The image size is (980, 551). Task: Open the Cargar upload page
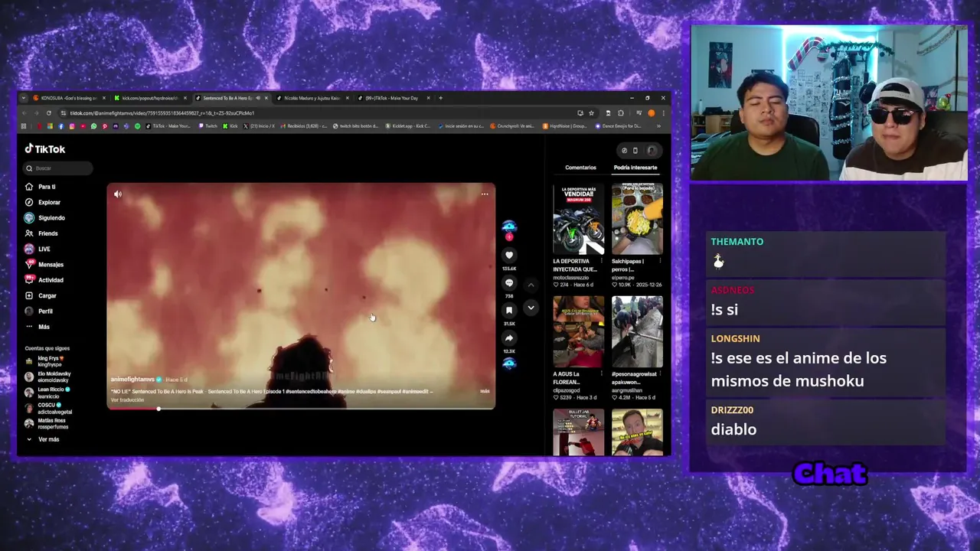point(41,295)
